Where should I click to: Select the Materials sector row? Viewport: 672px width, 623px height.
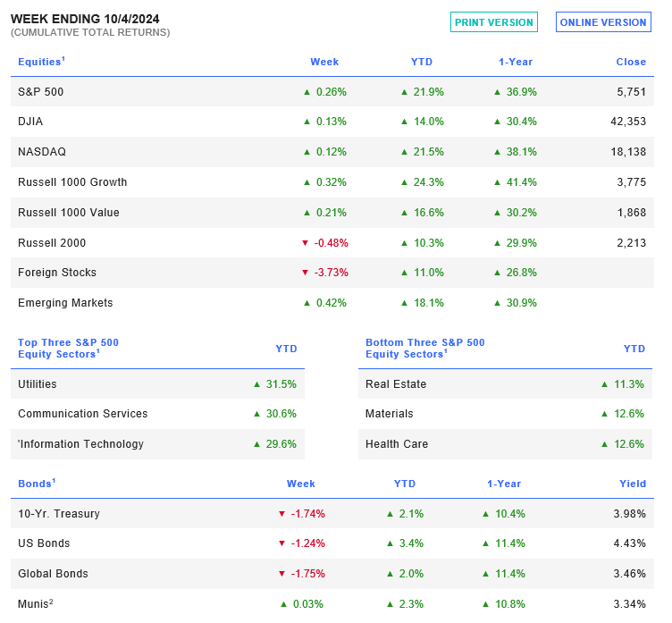point(505,414)
